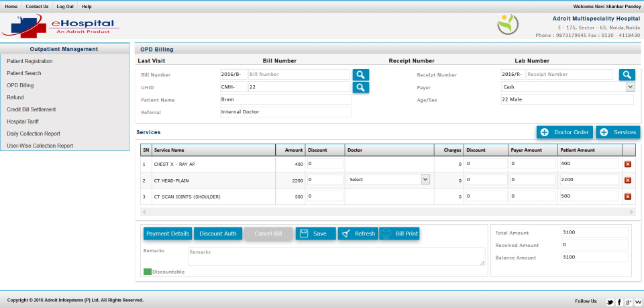This screenshot has width=644, height=308.
Task: Click the Charges column header
Action: coord(449,150)
